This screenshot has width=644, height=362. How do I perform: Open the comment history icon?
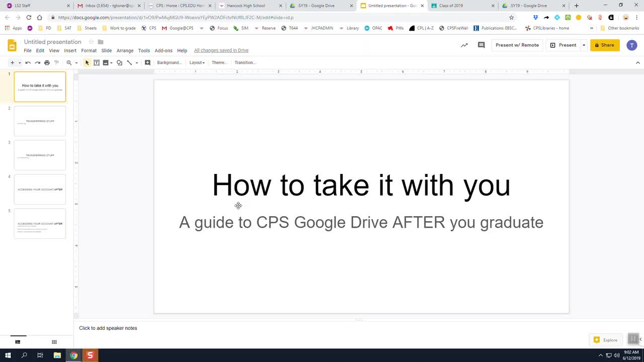pos(481,45)
